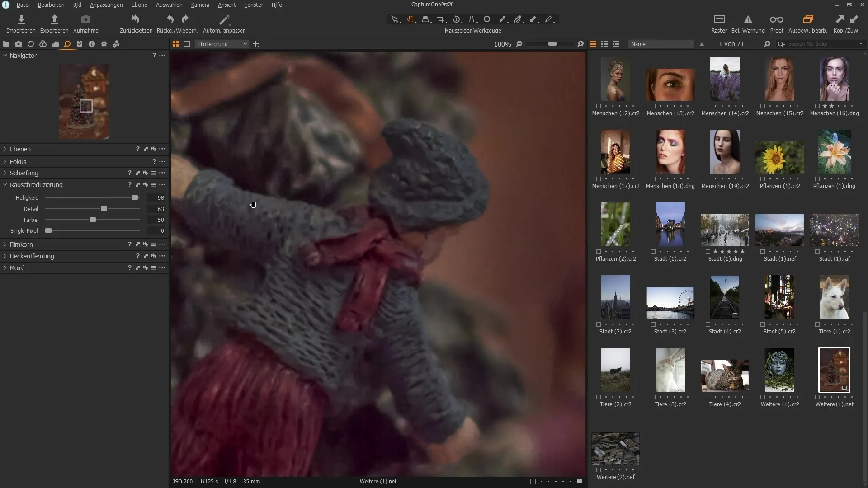Click the viewer zoom in magnifier
This screenshot has height=488, width=868.
[580, 44]
